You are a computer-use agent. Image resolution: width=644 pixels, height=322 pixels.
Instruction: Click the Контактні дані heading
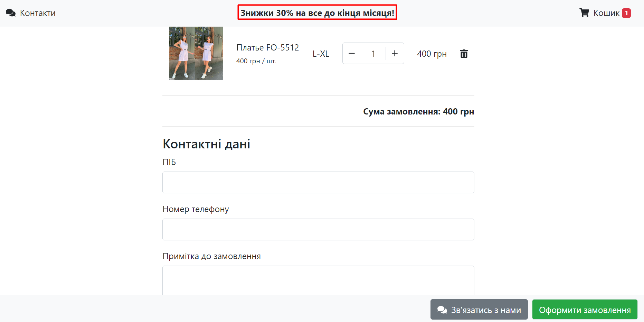click(206, 144)
